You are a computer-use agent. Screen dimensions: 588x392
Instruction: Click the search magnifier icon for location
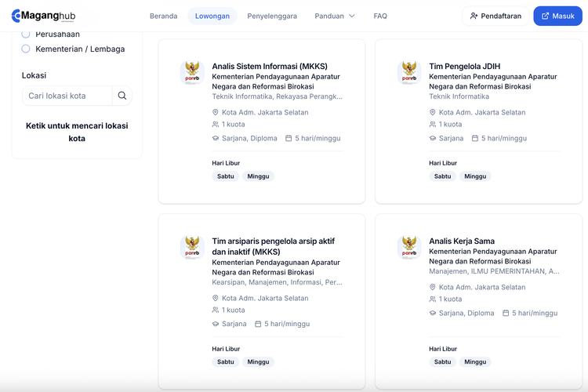pos(122,96)
